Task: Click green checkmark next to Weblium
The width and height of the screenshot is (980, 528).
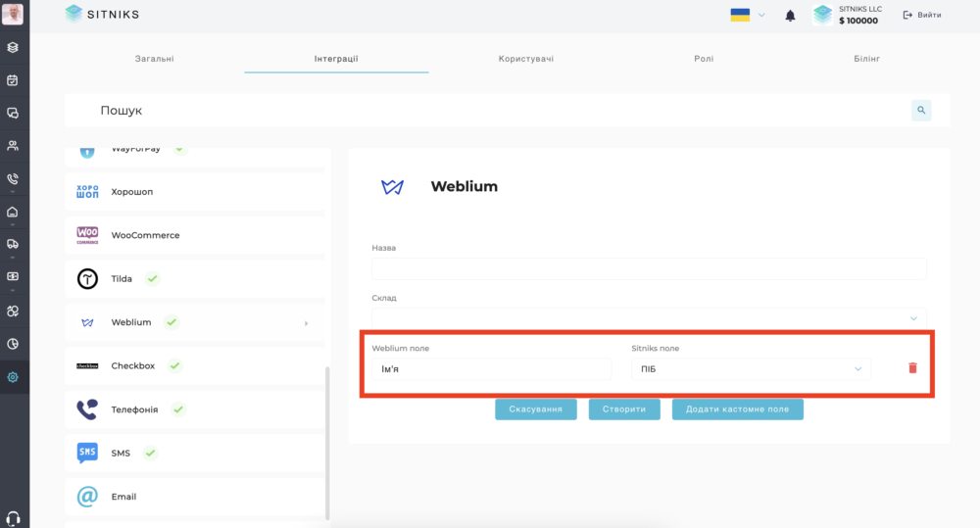Action: pyautogui.click(x=171, y=322)
